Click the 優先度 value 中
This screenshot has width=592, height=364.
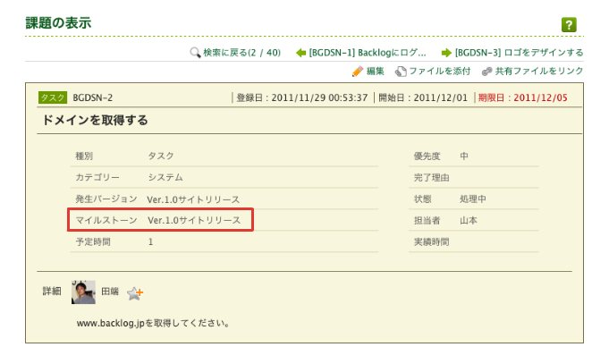tap(464, 156)
